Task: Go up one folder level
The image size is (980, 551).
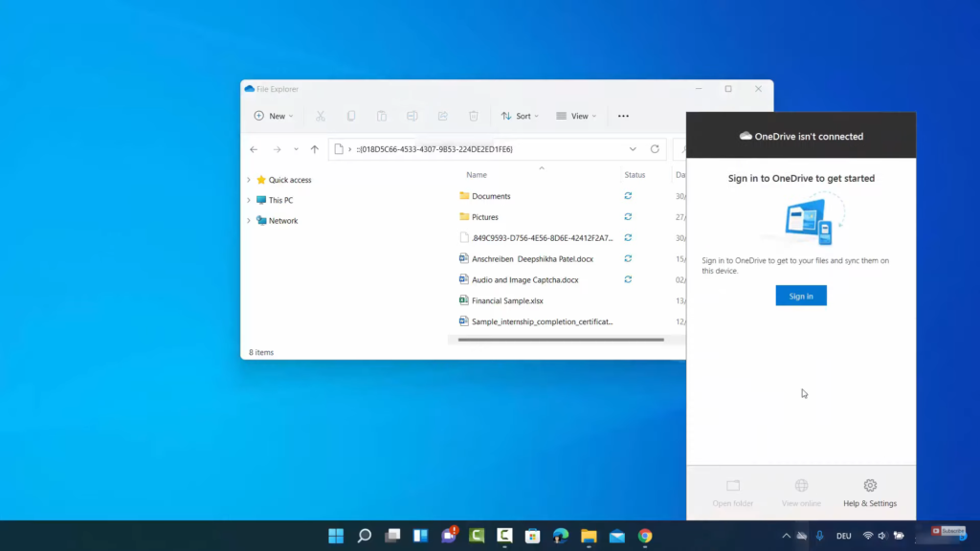Action: coord(314,149)
